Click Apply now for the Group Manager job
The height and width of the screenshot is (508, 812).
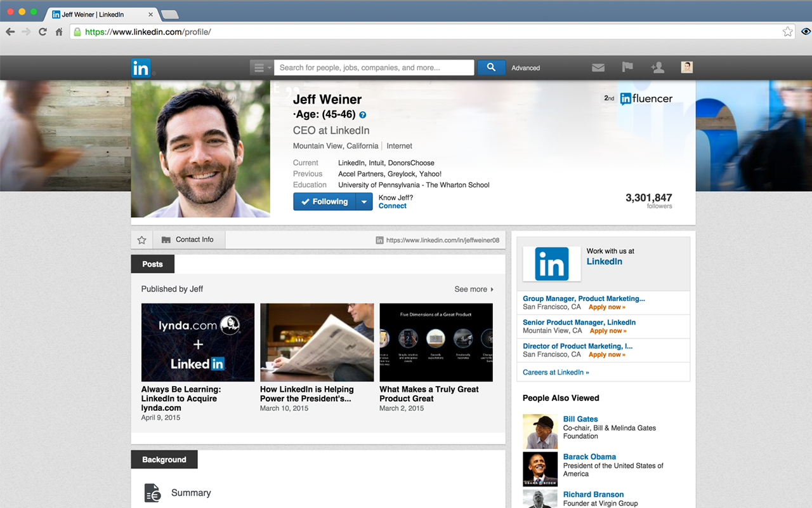(607, 307)
